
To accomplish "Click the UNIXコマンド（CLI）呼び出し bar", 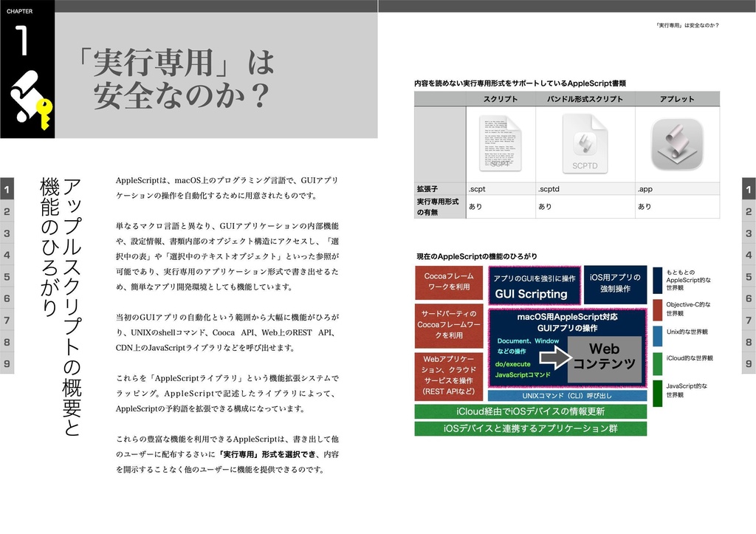I will [568, 394].
